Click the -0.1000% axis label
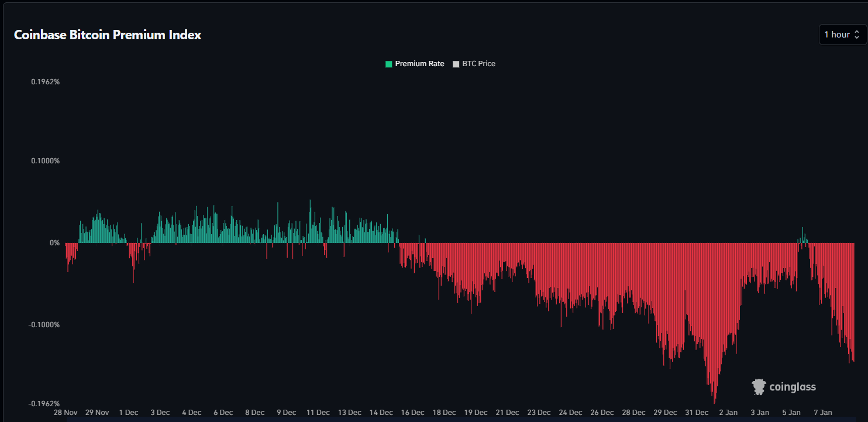This screenshot has height=422, width=868. 44,325
